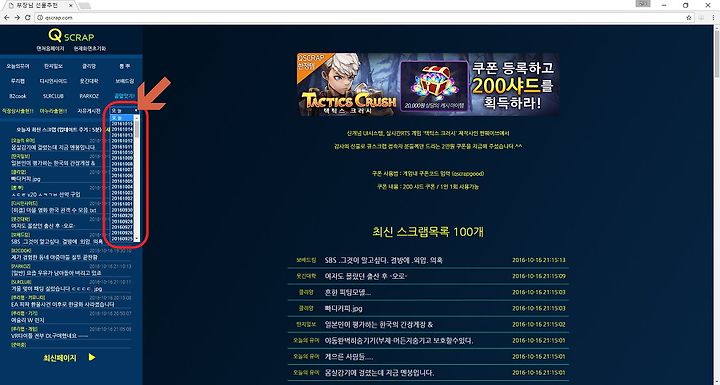Choose 20161015 in date list
Screen dimensions: 720x385
click(x=122, y=124)
